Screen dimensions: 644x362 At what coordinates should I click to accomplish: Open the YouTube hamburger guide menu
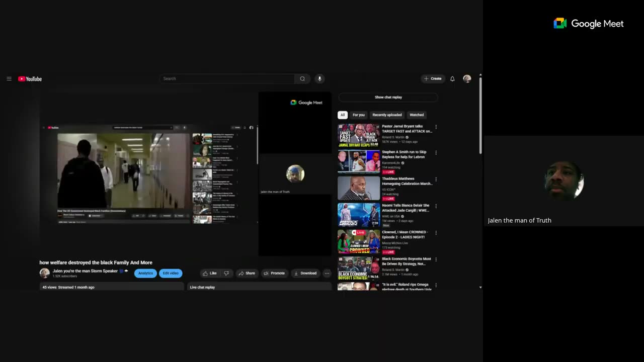[x=9, y=79]
